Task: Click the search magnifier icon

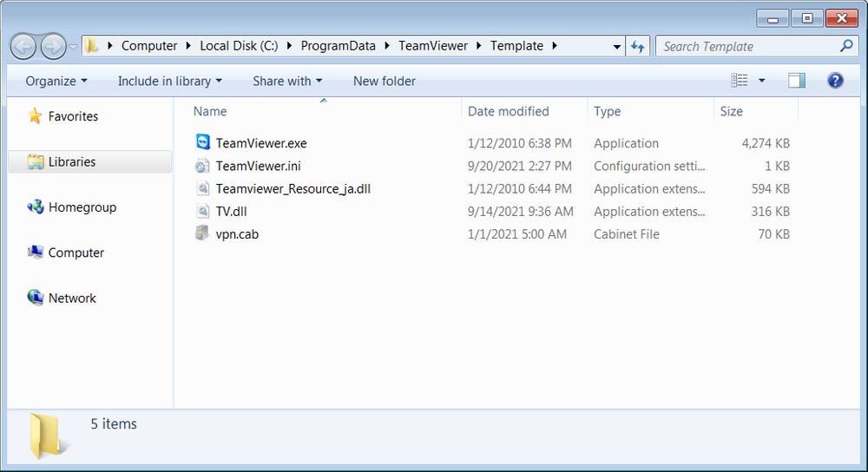Action: 846,46
